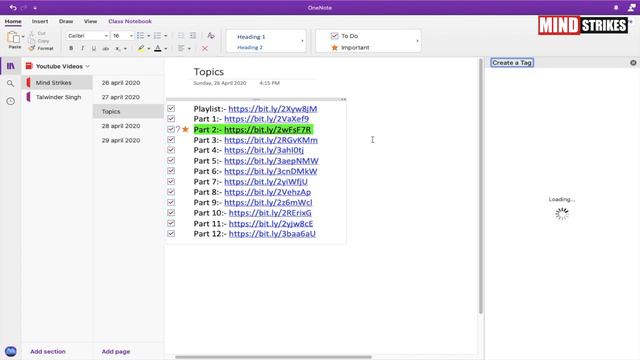The height and width of the screenshot is (360, 640).
Task: Click the account avatar at bottom left
Action: [x=11, y=351]
